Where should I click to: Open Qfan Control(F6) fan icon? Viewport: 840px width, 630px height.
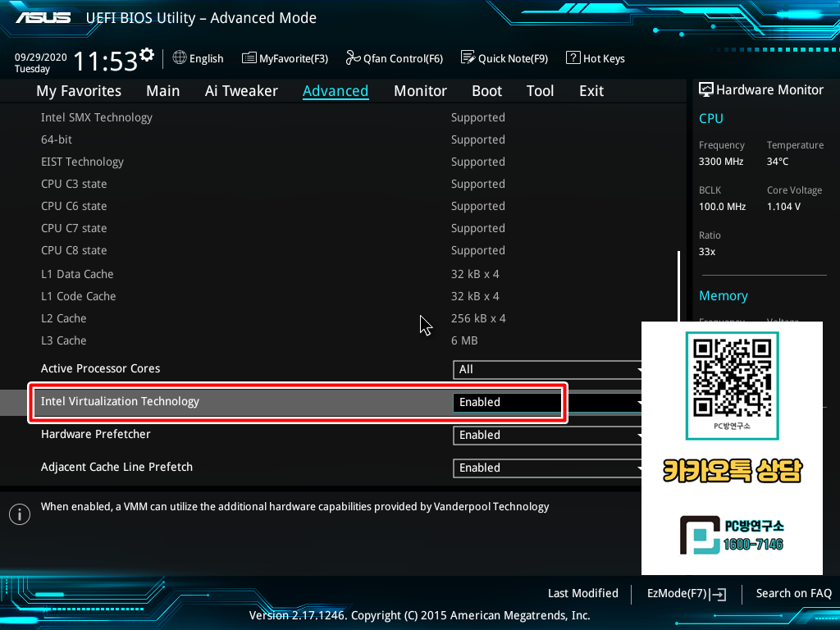pos(353,57)
